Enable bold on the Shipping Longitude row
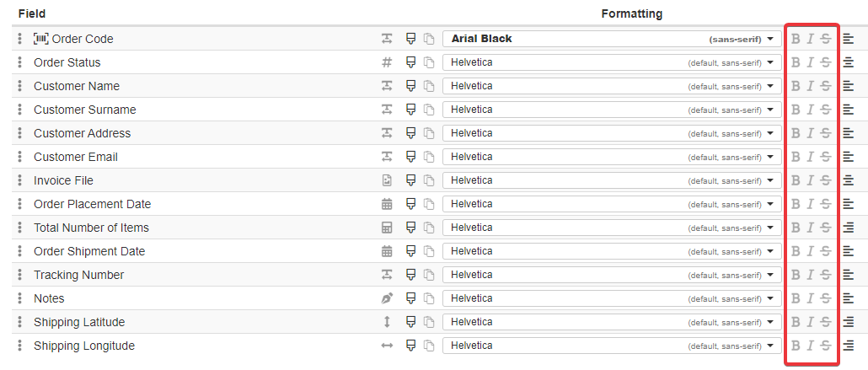 [796, 346]
